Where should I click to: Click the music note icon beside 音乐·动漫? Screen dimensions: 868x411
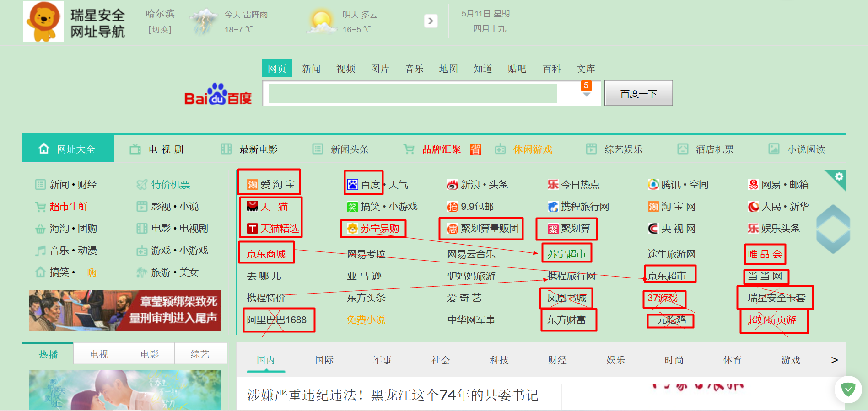click(40, 251)
